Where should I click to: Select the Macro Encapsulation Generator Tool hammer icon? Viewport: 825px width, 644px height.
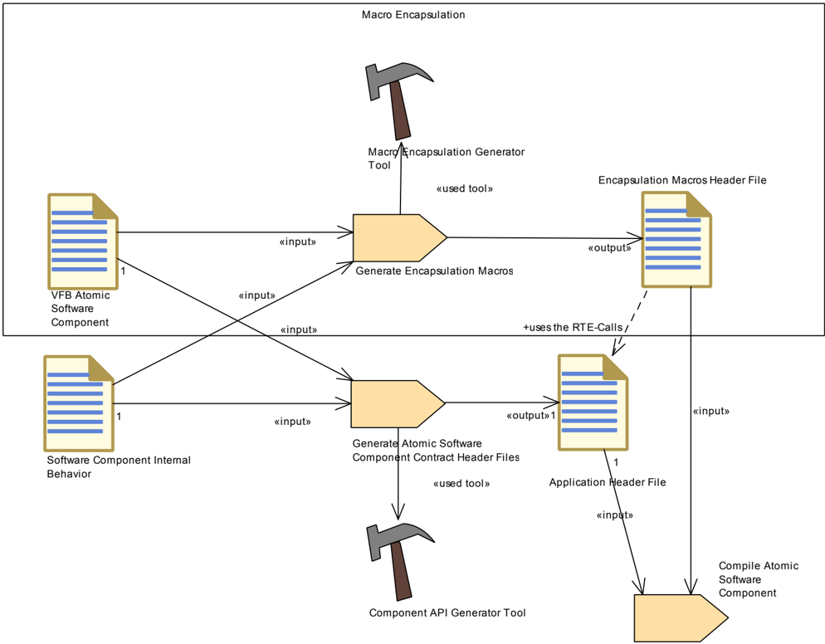pyautogui.click(x=399, y=101)
